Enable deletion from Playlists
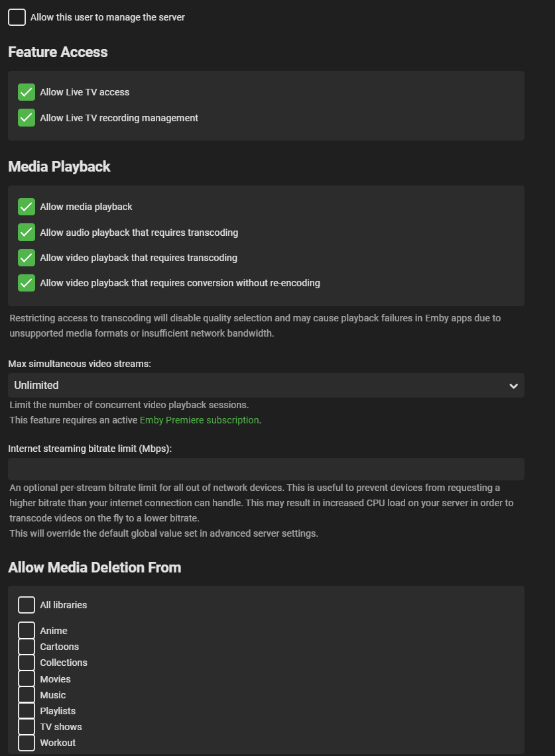This screenshot has height=756, width=555. 27,711
